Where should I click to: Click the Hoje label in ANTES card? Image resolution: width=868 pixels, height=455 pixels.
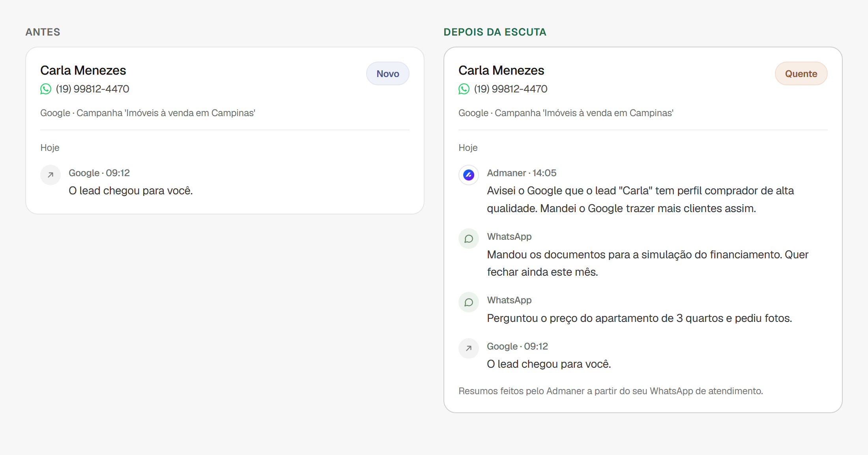pos(50,148)
